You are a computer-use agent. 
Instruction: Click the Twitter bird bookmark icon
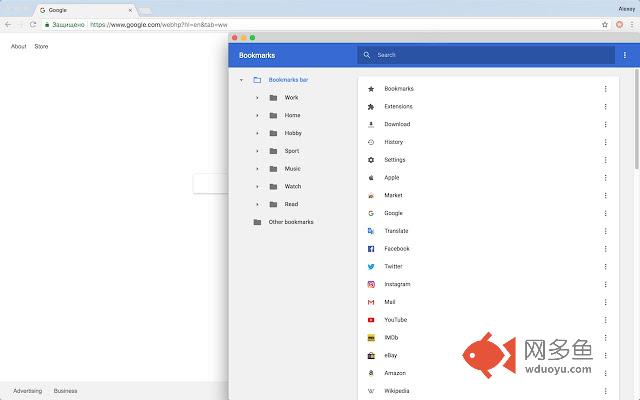pyautogui.click(x=371, y=267)
